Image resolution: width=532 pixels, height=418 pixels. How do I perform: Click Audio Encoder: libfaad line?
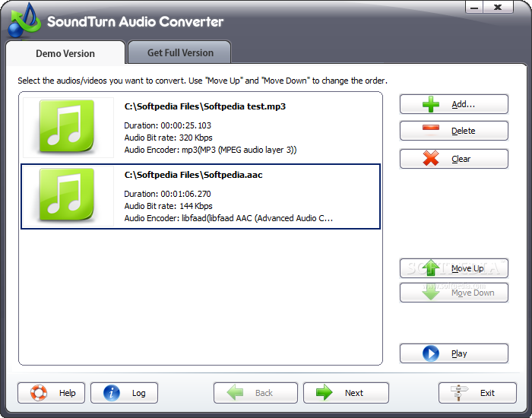(228, 219)
